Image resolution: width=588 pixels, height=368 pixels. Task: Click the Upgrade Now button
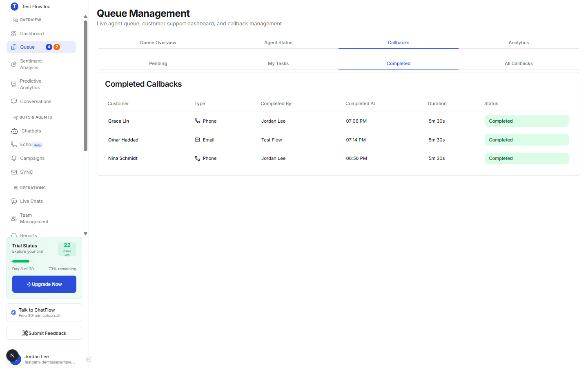click(x=44, y=284)
